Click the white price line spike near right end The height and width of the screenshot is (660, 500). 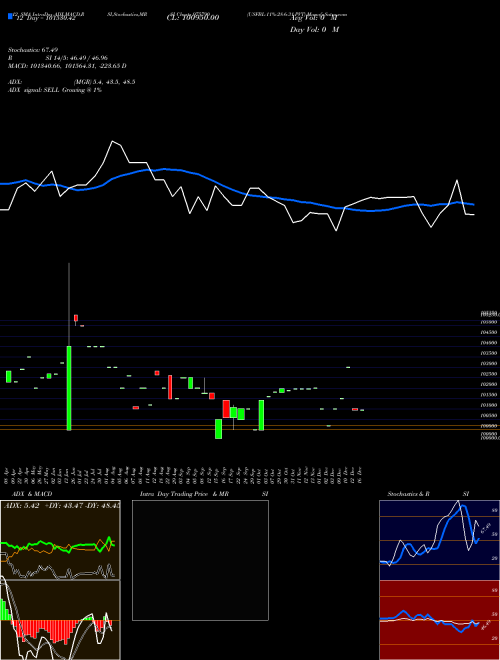457,181
